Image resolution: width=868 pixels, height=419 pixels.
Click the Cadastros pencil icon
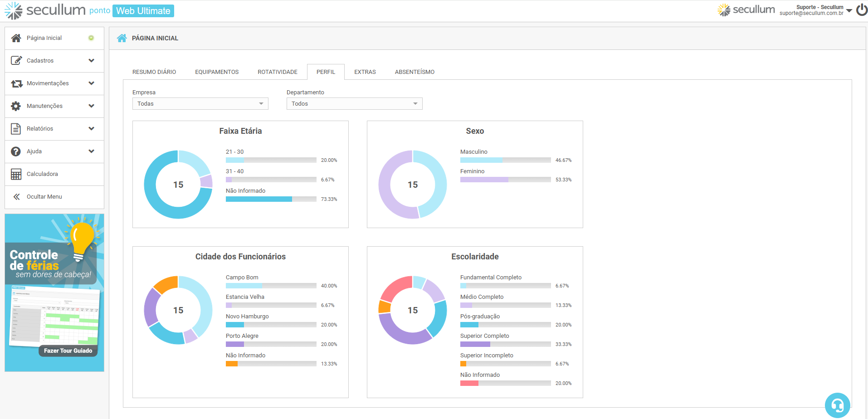pos(16,61)
